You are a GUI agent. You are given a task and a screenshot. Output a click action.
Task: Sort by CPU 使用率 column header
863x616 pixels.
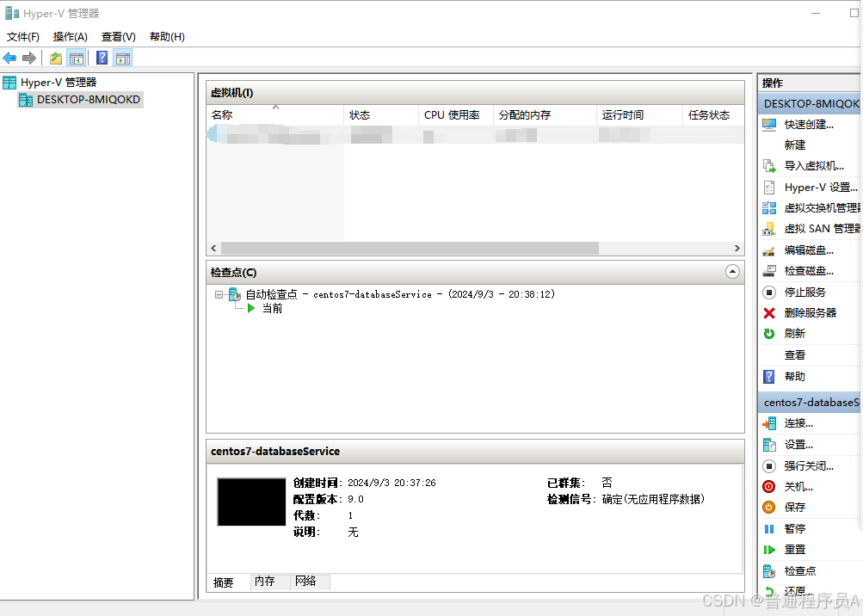(x=456, y=115)
